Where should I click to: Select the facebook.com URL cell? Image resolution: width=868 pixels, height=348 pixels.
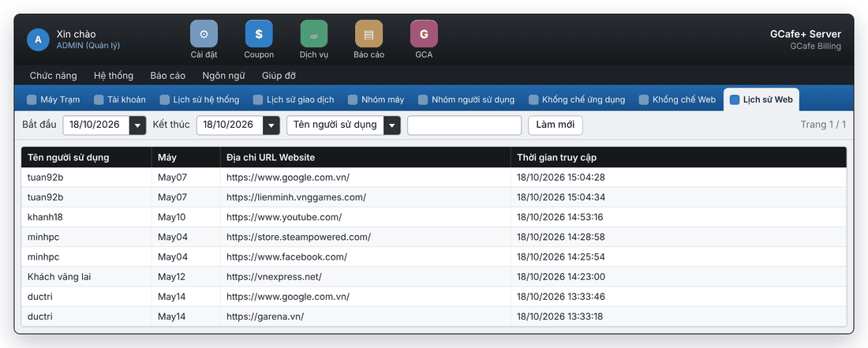365,256
